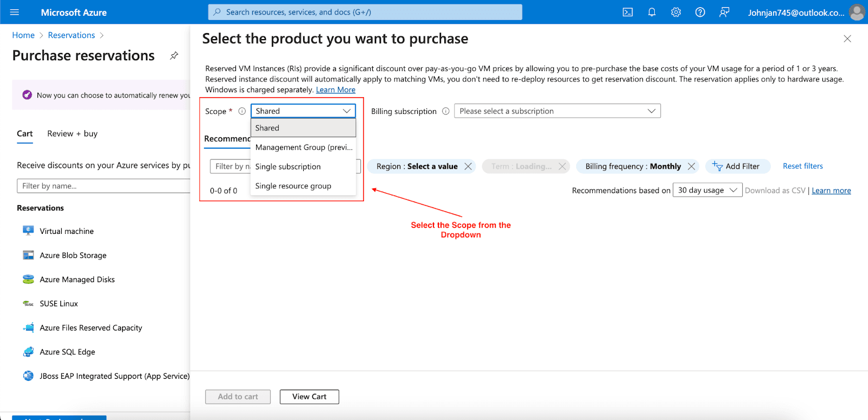
Task: Close the Select the product panel
Action: [x=847, y=39]
